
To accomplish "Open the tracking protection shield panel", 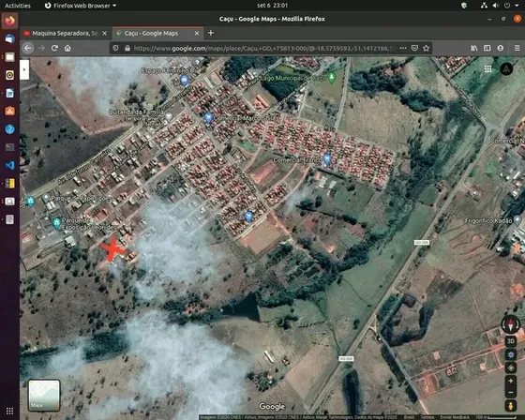I will coord(116,48).
